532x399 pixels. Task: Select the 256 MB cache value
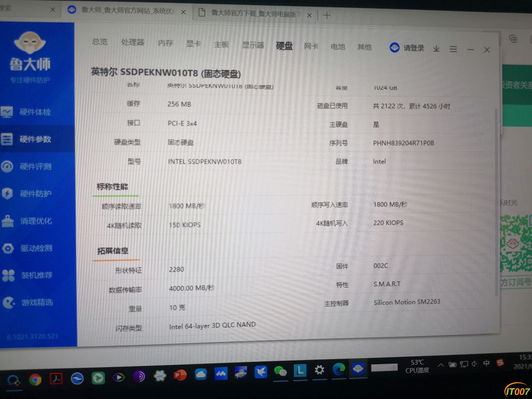tap(179, 104)
